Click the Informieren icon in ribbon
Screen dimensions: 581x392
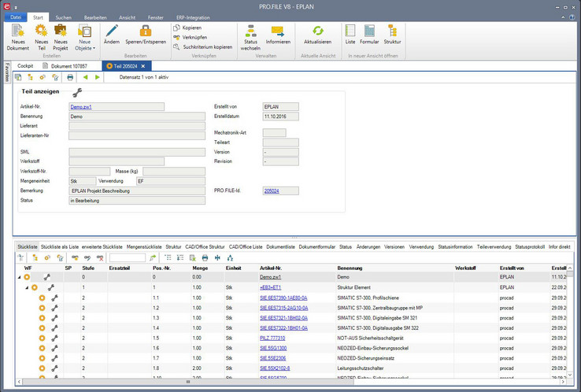278,32
